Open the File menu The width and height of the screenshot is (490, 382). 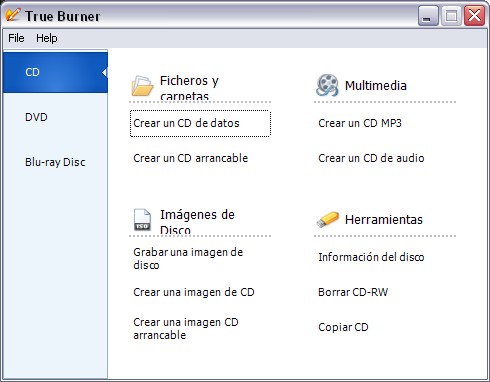pos(16,38)
